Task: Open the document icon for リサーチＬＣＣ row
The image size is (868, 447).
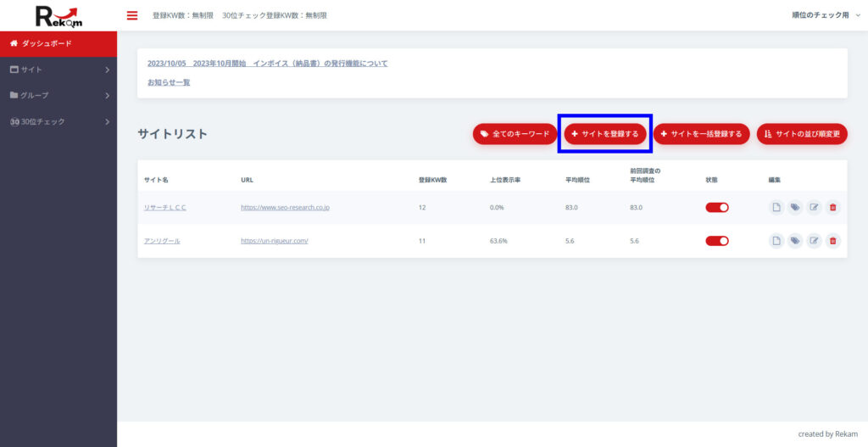Action: coord(776,208)
